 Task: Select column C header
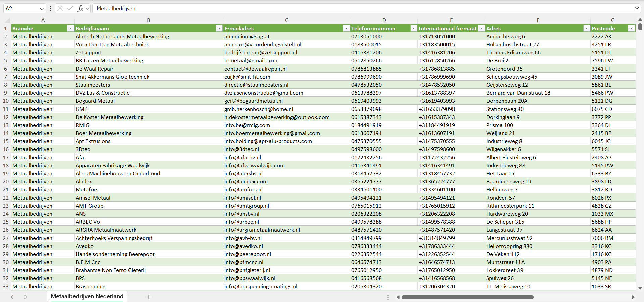286,20
